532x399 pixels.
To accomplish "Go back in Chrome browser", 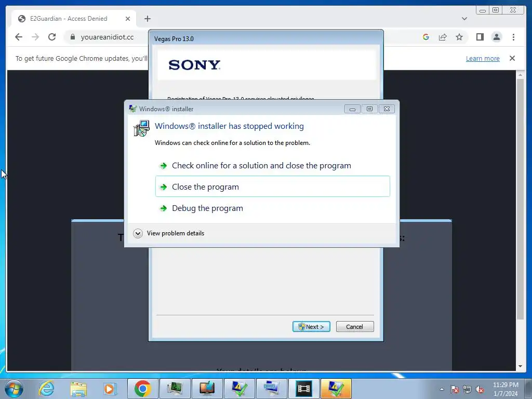I will [x=19, y=37].
